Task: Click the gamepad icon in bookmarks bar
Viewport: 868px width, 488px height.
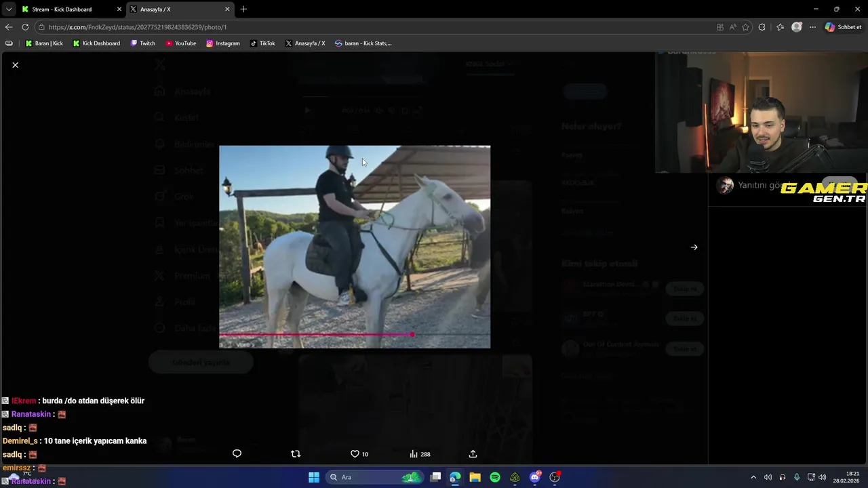Action: pos(9,43)
